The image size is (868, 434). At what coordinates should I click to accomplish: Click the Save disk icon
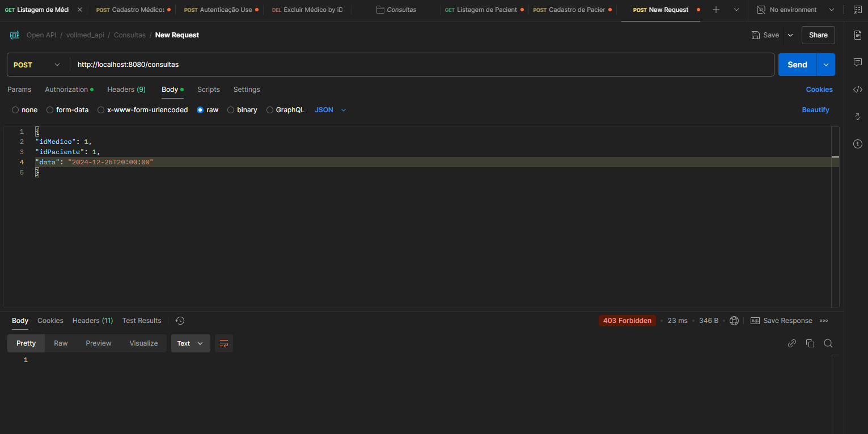click(x=756, y=35)
